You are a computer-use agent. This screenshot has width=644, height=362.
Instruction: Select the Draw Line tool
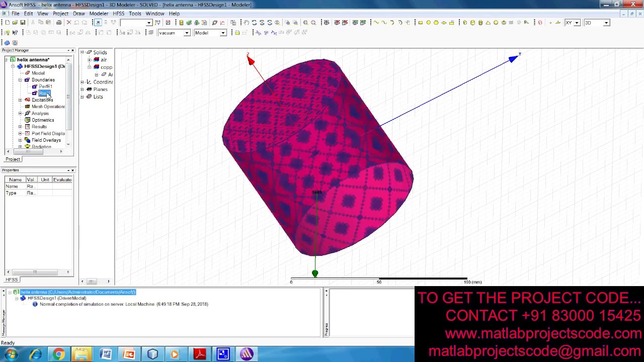[376, 23]
